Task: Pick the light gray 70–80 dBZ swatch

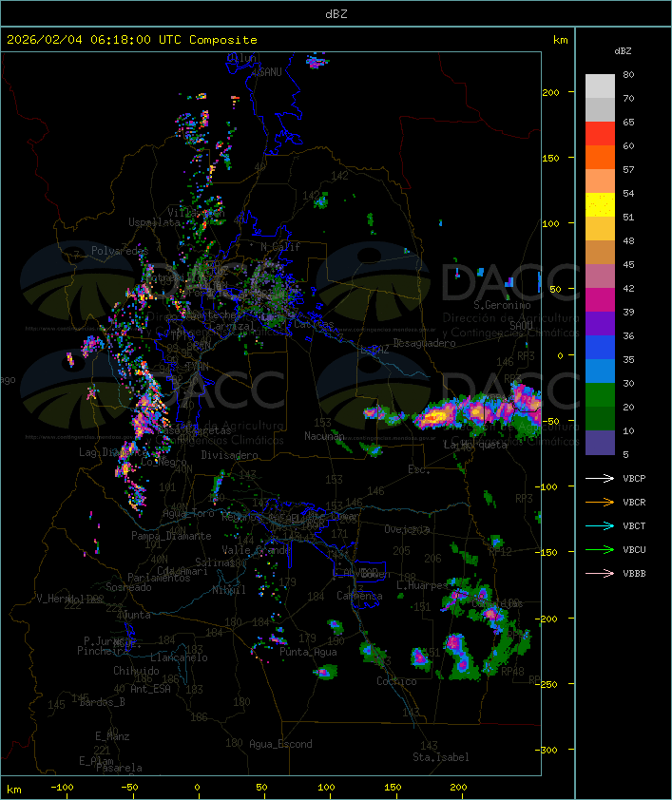Action: tap(600, 86)
